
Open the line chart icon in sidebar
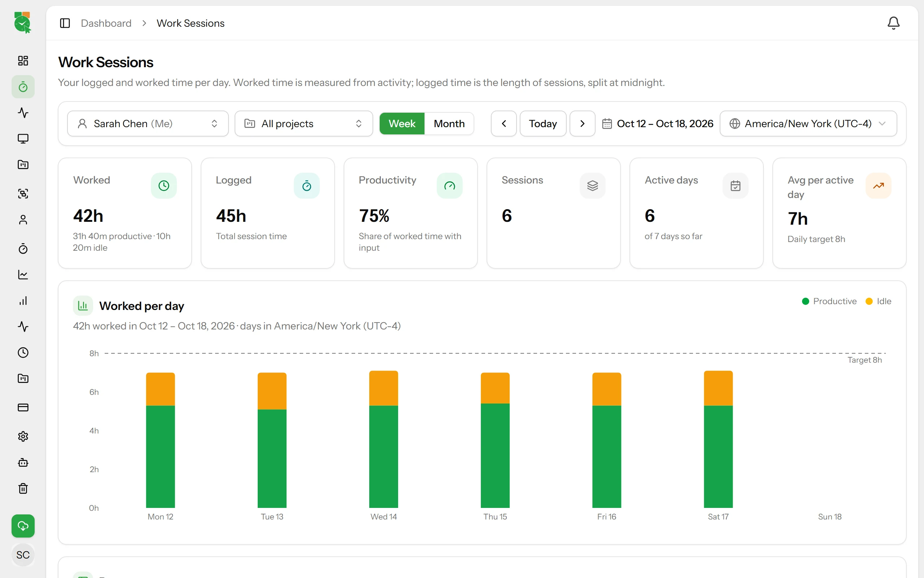click(x=23, y=275)
